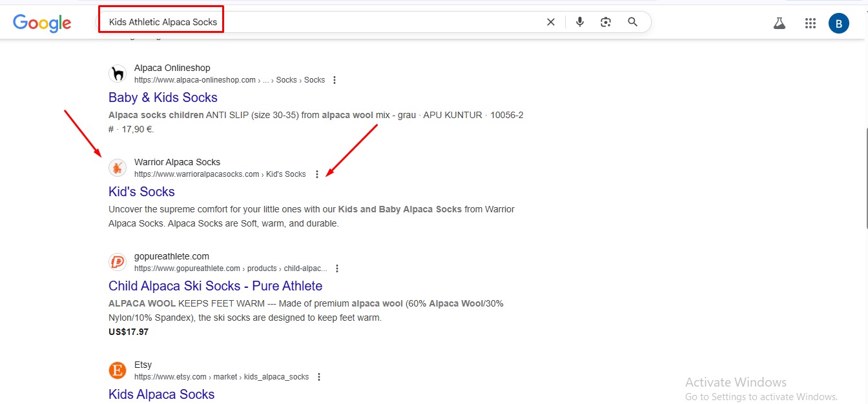868x404 pixels.
Task: Expand options for Alpaca Onlineshop result
Action: click(x=335, y=80)
